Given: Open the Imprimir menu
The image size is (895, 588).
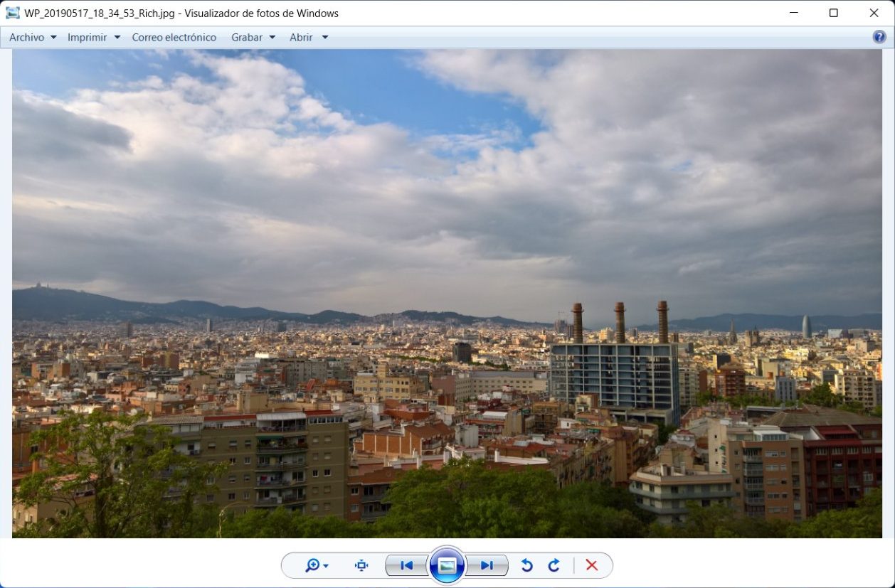Looking at the screenshot, I should point(94,37).
